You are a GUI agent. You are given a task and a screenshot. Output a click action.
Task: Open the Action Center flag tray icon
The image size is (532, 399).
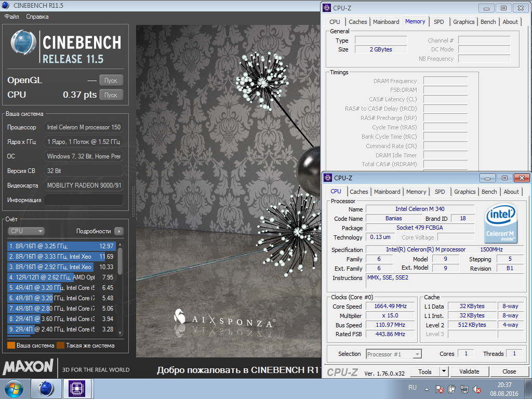click(x=439, y=389)
